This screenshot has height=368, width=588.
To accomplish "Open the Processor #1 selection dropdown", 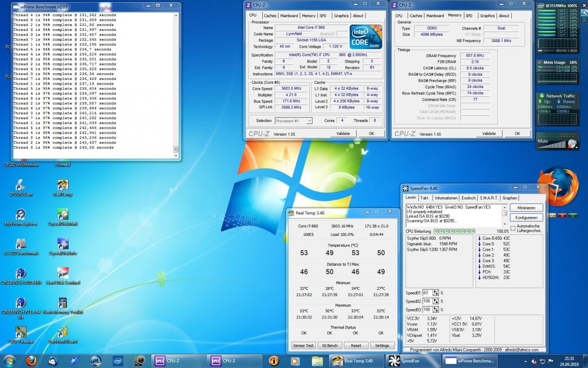I will pos(294,121).
